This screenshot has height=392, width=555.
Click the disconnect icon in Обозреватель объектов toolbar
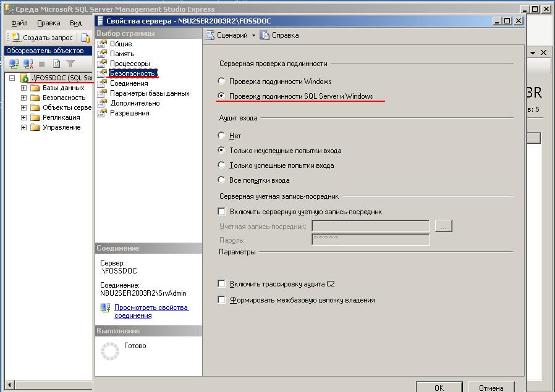pyautogui.click(x=28, y=64)
